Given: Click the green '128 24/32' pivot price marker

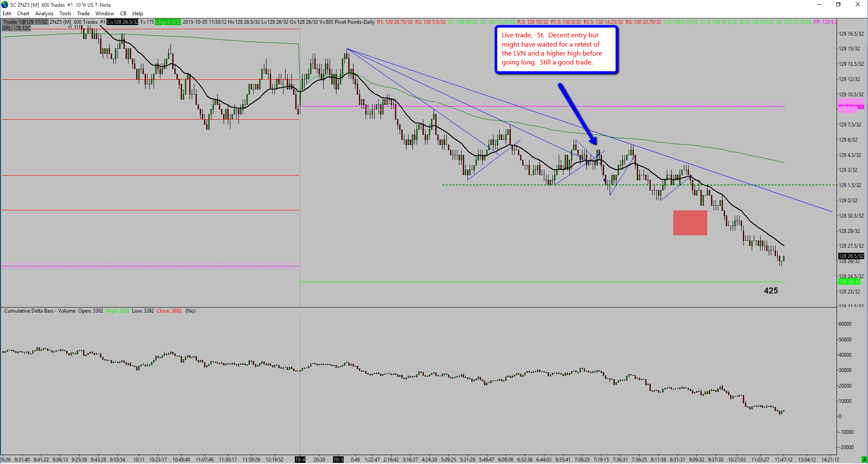Looking at the screenshot, I should coord(849,282).
